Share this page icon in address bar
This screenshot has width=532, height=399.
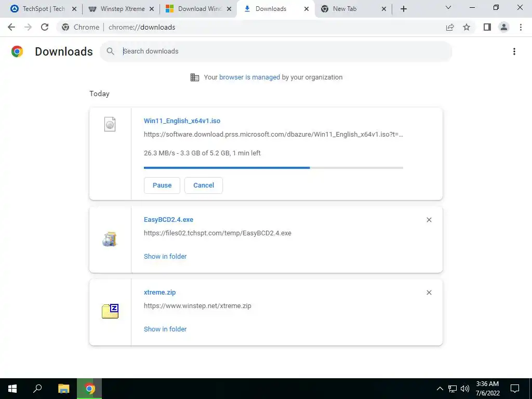pyautogui.click(x=450, y=27)
